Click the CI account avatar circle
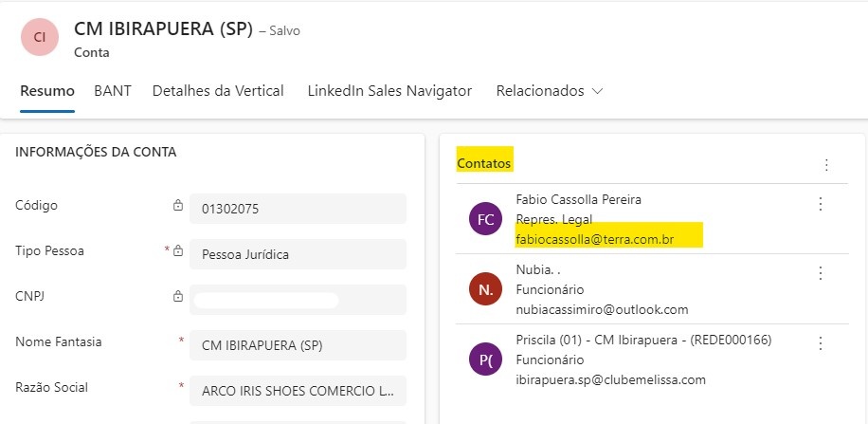Screen dimensions: 868x424 click(39, 37)
